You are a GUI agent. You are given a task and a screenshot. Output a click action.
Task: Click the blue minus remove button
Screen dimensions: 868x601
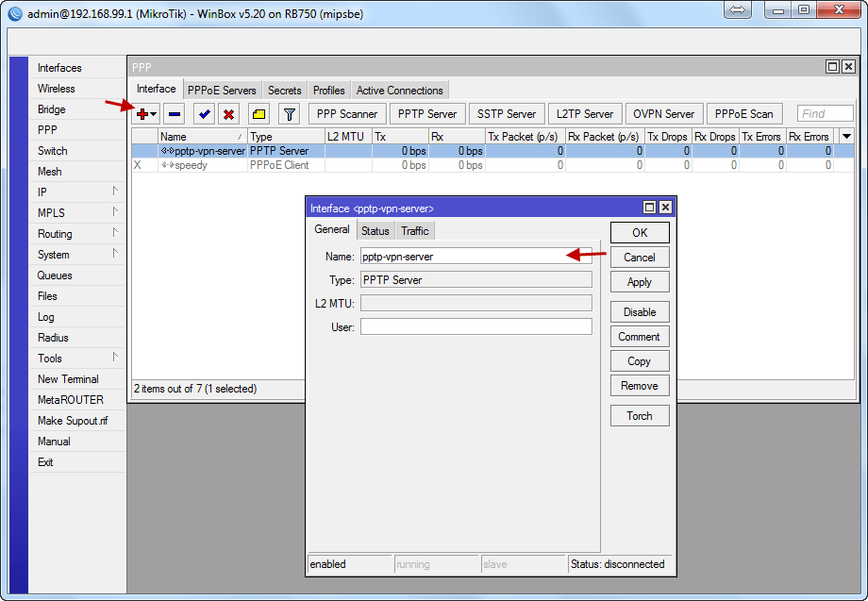[x=175, y=114]
